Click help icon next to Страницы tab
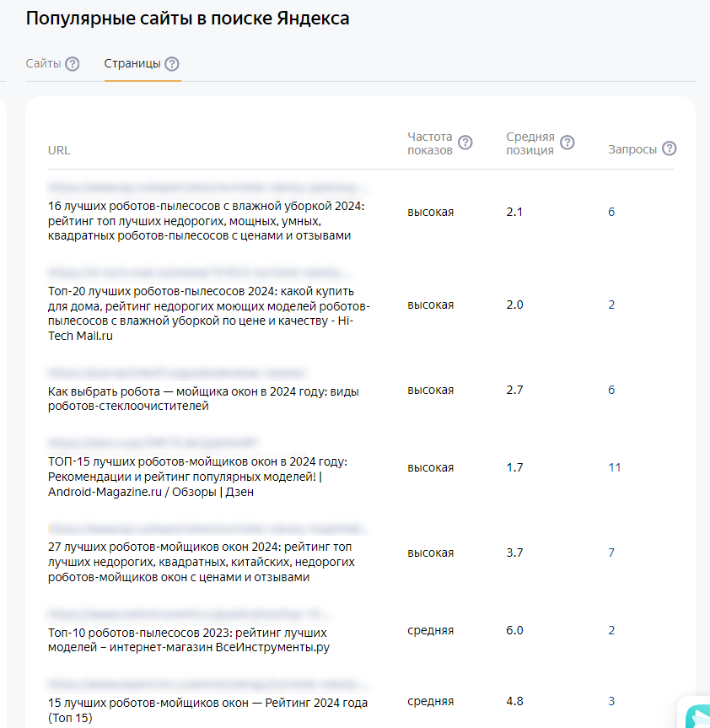 click(172, 64)
